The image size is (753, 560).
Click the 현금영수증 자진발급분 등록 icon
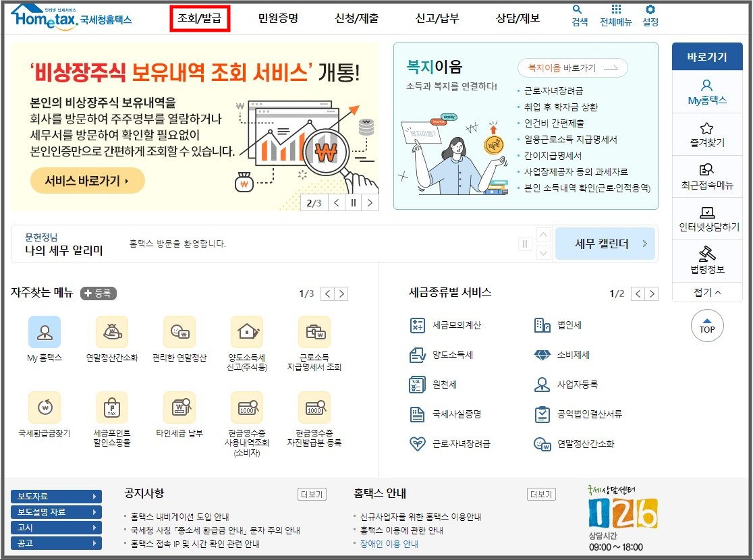point(314,408)
